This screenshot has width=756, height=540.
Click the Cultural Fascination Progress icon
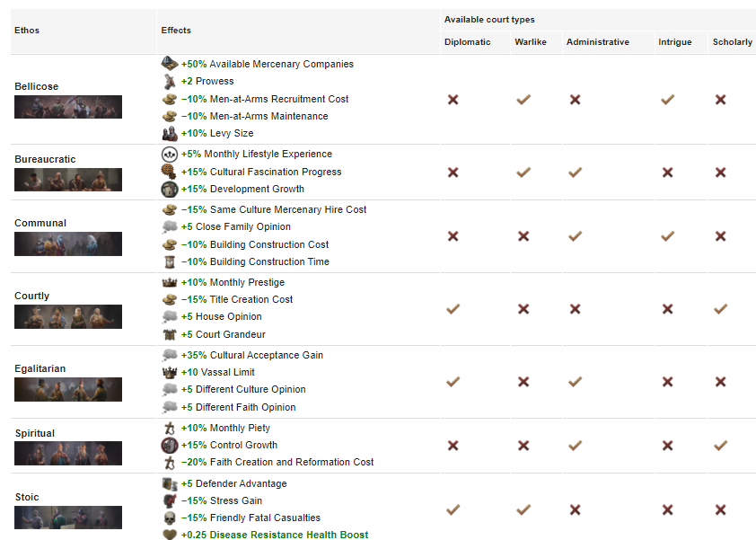coord(170,172)
